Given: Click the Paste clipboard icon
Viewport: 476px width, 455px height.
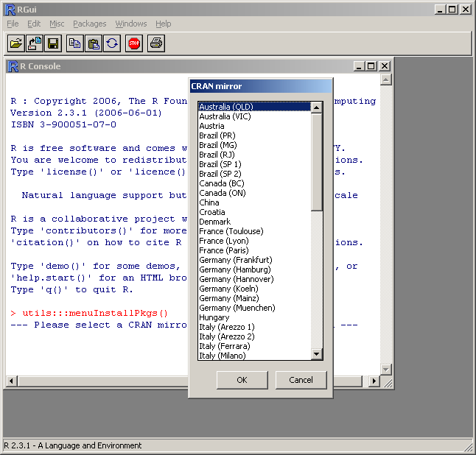Looking at the screenshot, I should pyautogui.click(x=94, y=43).
